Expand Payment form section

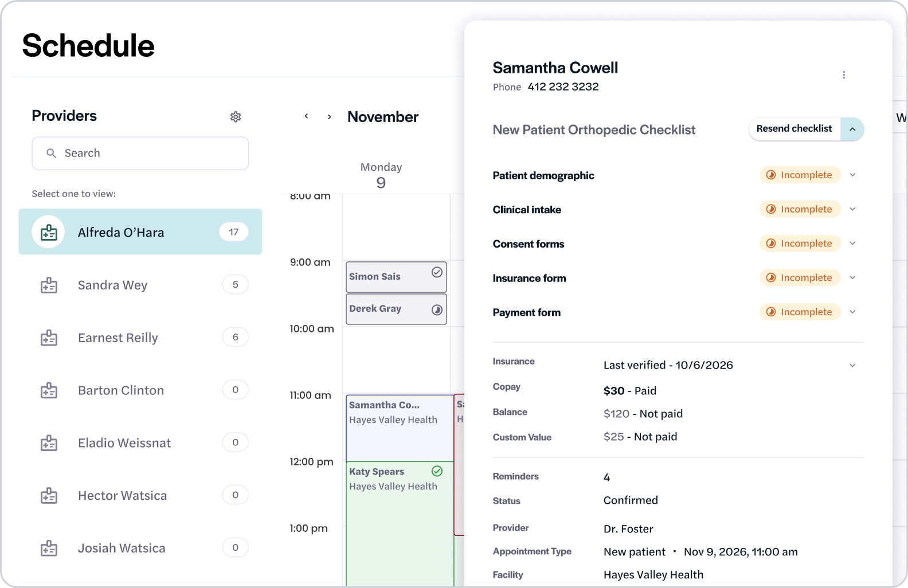(x=852, y=312)
